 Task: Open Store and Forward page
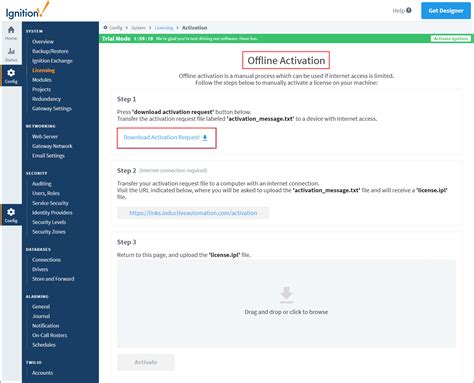point(53,279)
